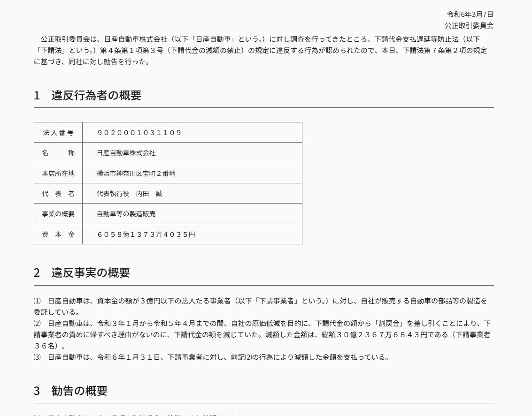This screenshot has height=416, width=532.
Task: Click the line stating 総額30億2367万6843円
Action: point(262,335)
